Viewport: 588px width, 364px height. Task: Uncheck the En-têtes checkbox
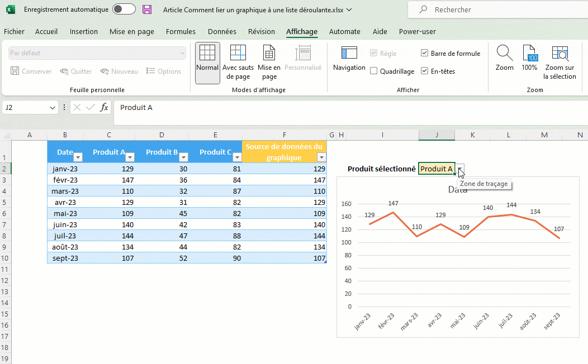point(425,71)
